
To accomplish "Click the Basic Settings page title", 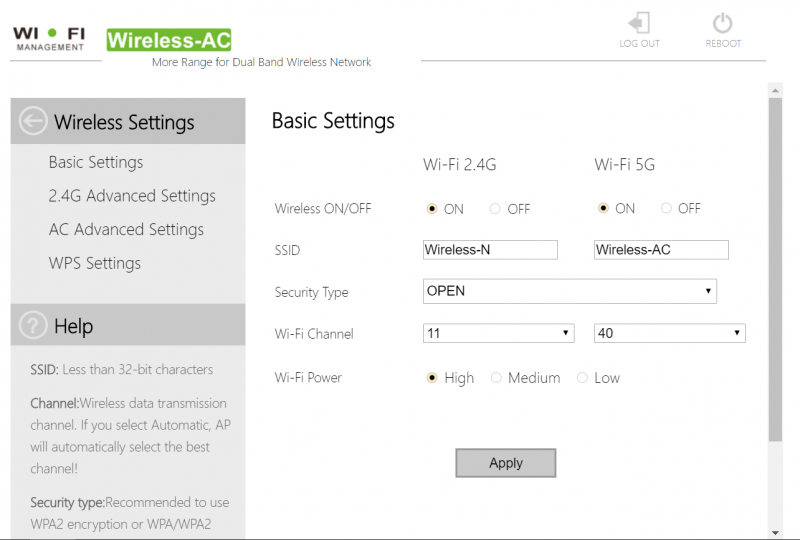I will (333, 121).
